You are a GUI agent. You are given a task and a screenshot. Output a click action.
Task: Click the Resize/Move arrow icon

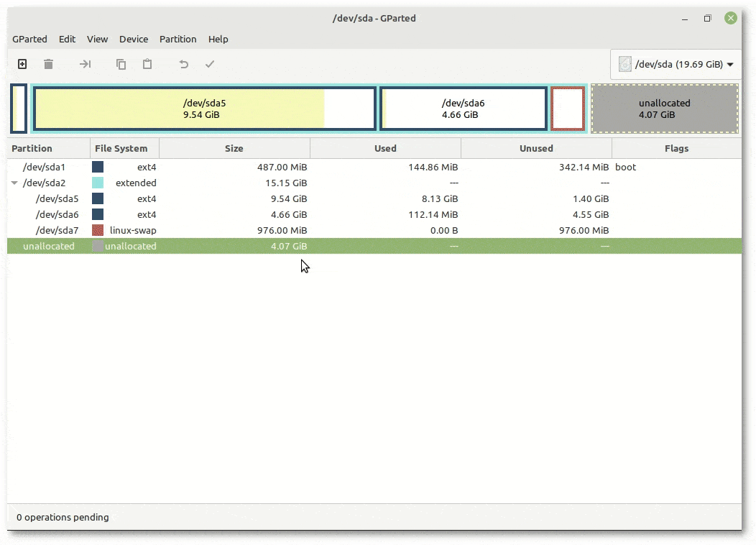(85, 64)
